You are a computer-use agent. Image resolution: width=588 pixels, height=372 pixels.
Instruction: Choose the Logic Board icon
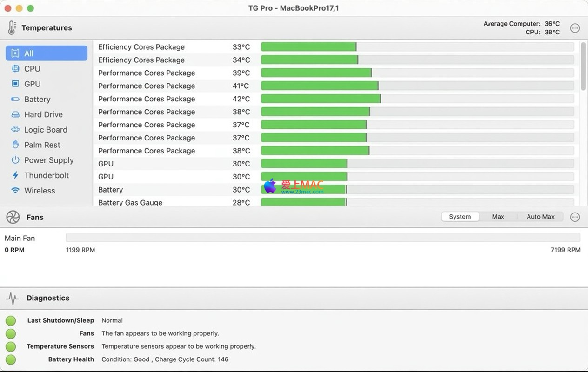(x=15, y=130)
